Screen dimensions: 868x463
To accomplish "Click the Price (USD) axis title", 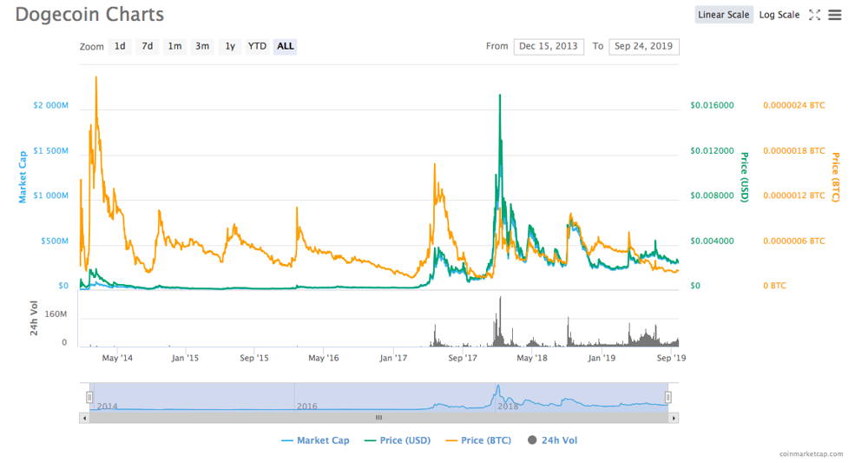I will coord(745,177).
